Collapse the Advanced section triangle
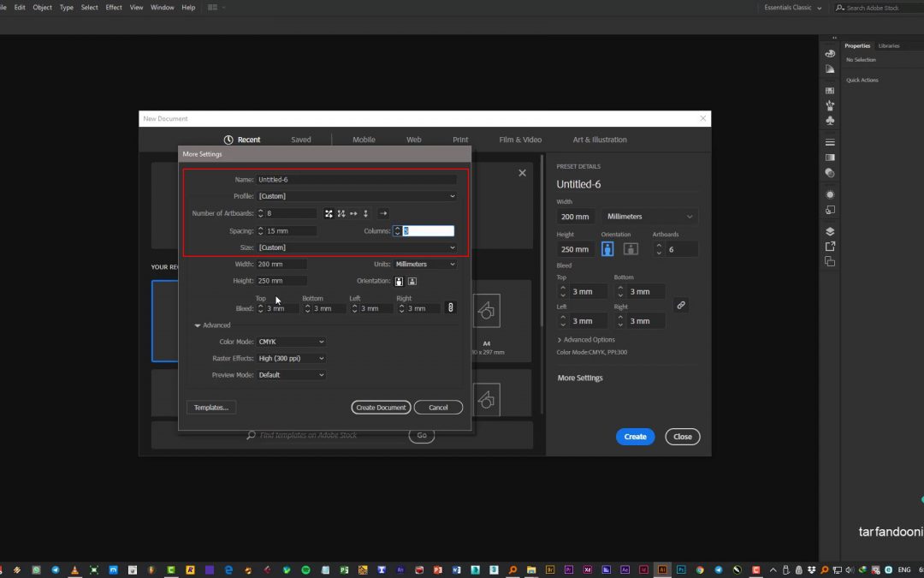The image size is (924, 578). pyautogui.click(x=198, y=325)
